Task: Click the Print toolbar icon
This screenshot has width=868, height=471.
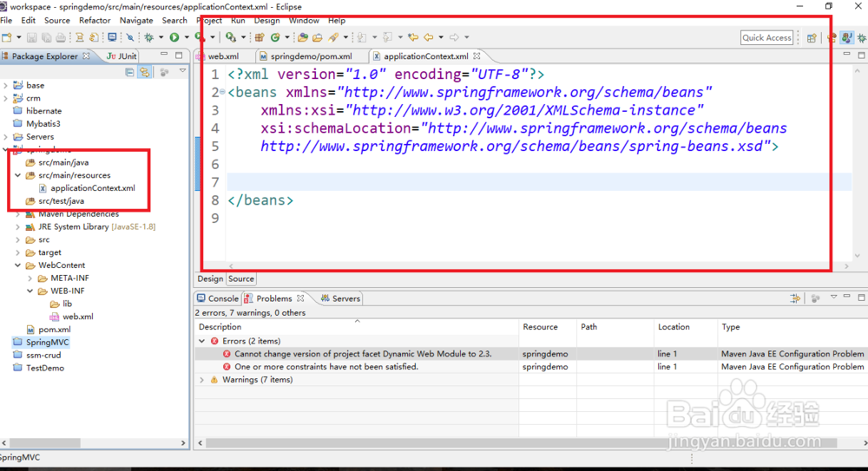Action: tap(61, 37)
